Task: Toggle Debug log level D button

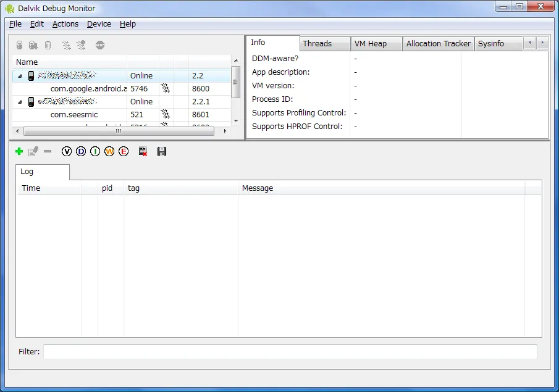Action: 81,151
